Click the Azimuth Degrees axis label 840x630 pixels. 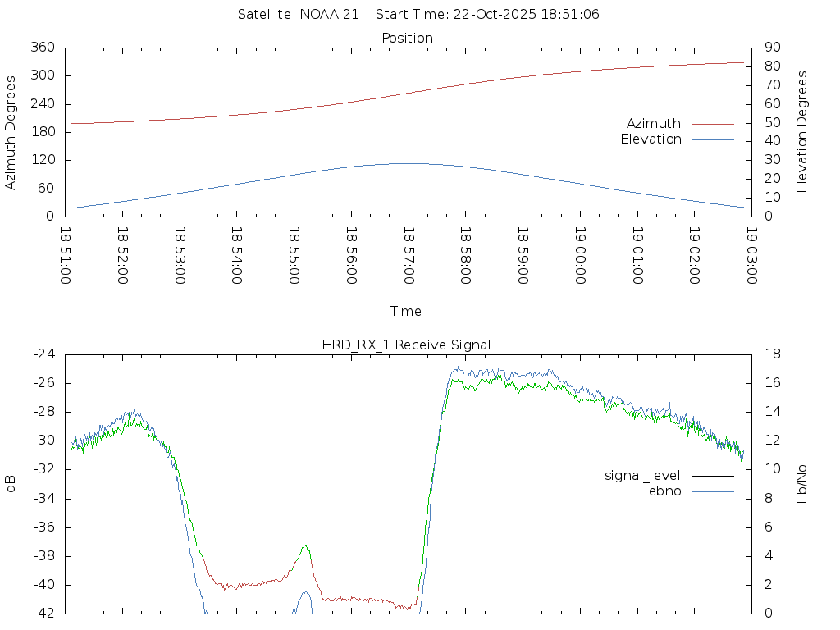coord(11,132)
